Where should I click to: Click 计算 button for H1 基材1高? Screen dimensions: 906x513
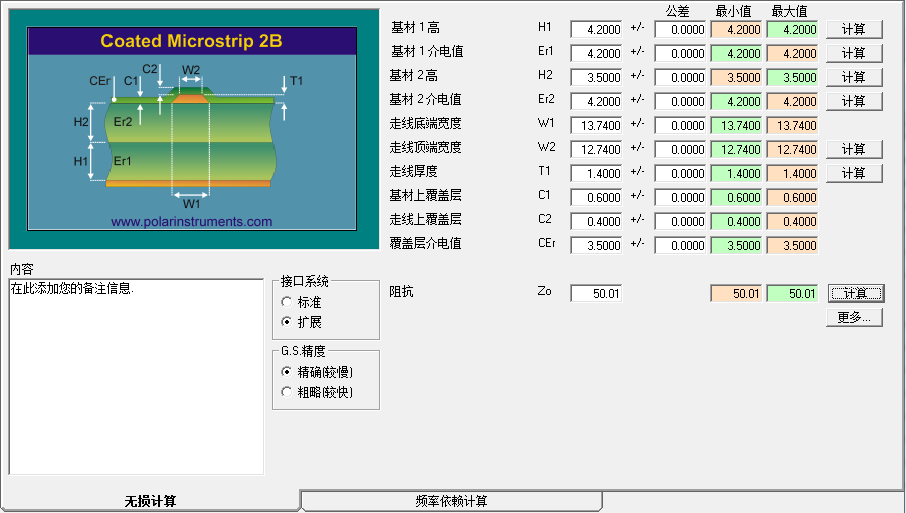tap(854, 29)
